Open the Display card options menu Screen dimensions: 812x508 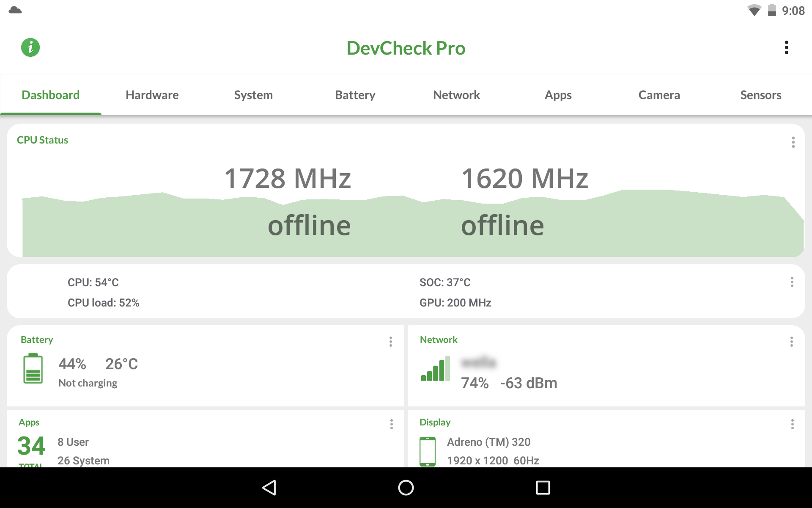[x=792, y=424]
